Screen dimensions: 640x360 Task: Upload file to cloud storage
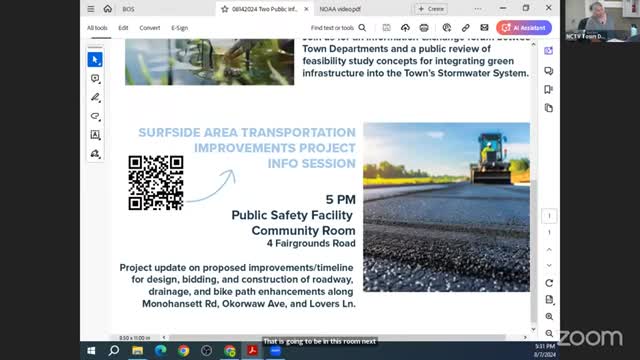click(405, 28)
